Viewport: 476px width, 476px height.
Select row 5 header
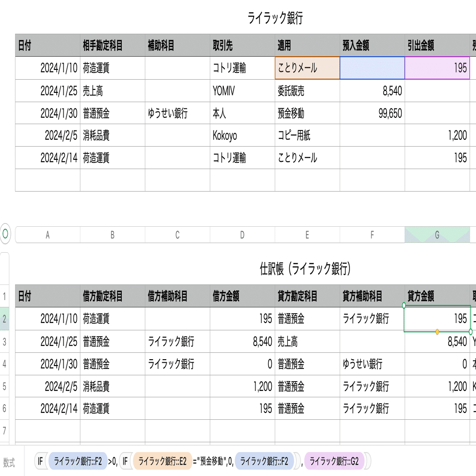pyautogui.click(x=4, y=387)
